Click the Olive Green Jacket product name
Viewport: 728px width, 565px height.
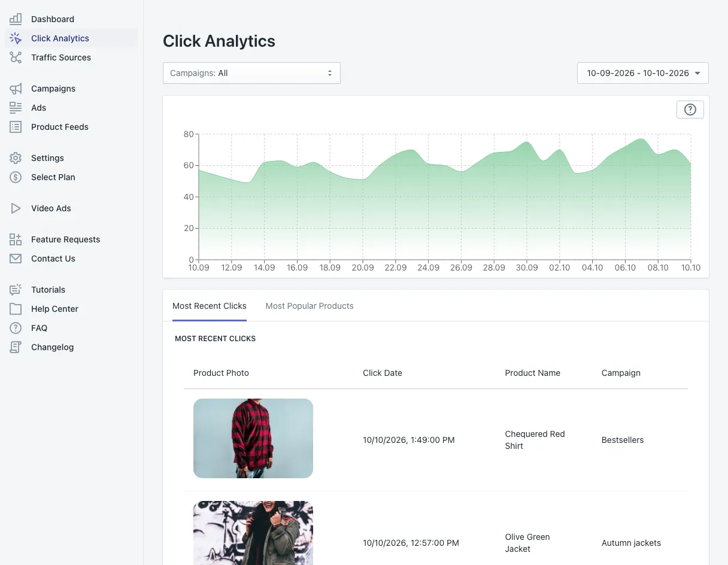(527, 543)
